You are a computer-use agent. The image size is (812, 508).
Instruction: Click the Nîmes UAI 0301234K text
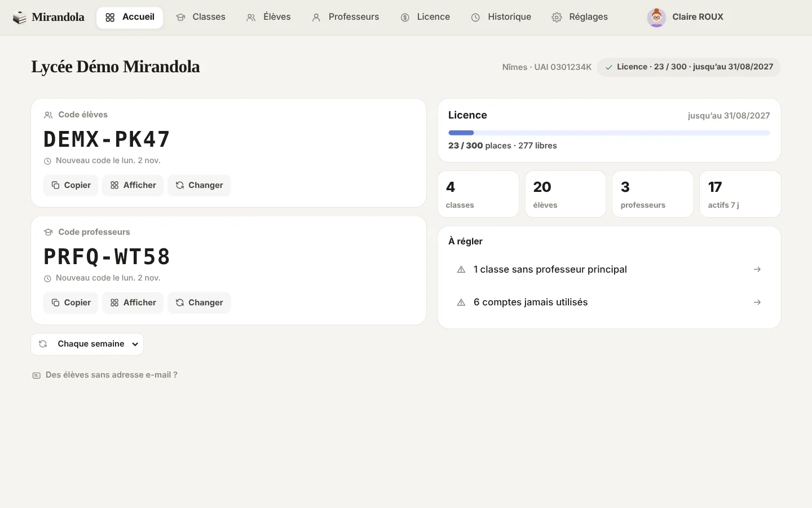(547, 67)
